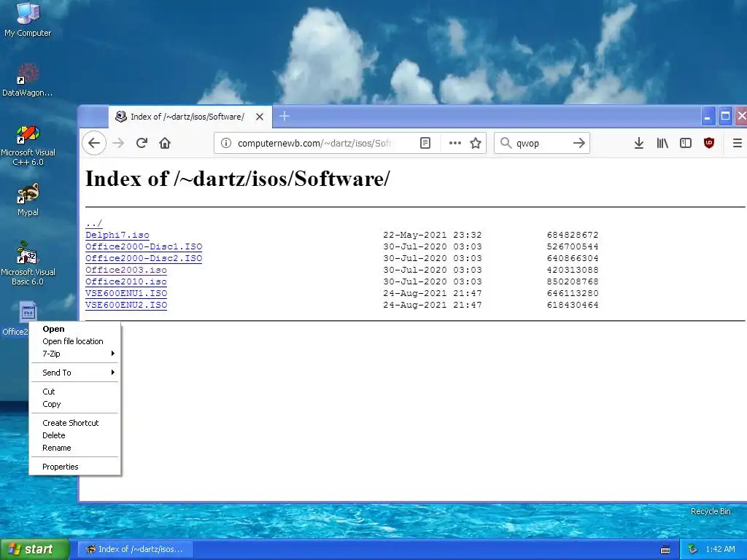The height and width of the screenshot is (560, 747).
Task: Choose Properties in the context menu
Action: (75, 467)
